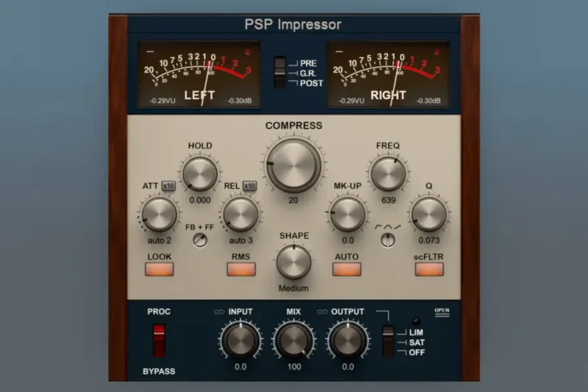588x392 pixels.
Task: Toggle the REL x10 multiplier button
Action: (250, 185)
